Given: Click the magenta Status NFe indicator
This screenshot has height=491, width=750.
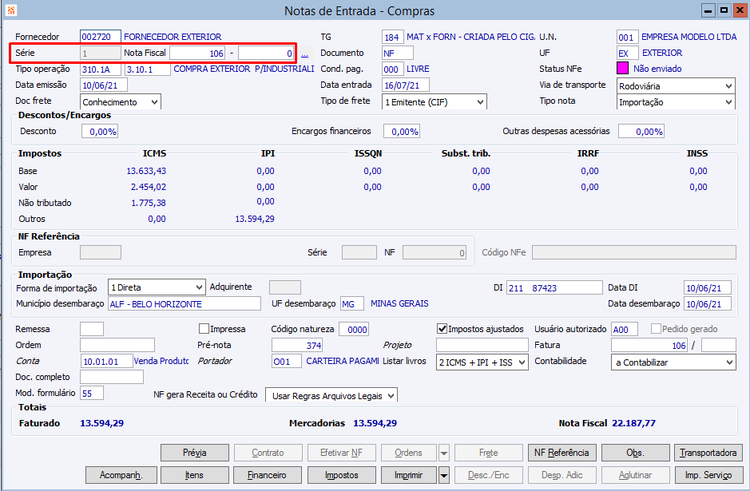Looking at the screenshot, I should coord(623,69).
